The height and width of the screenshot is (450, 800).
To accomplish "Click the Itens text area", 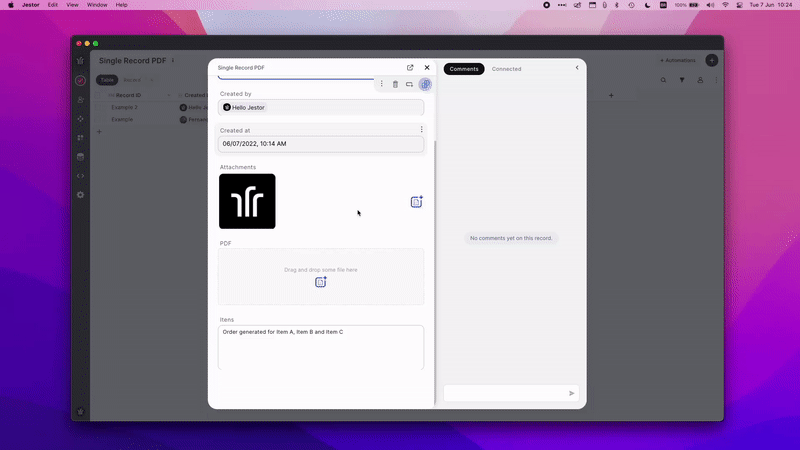I will (x=320, y=347).
